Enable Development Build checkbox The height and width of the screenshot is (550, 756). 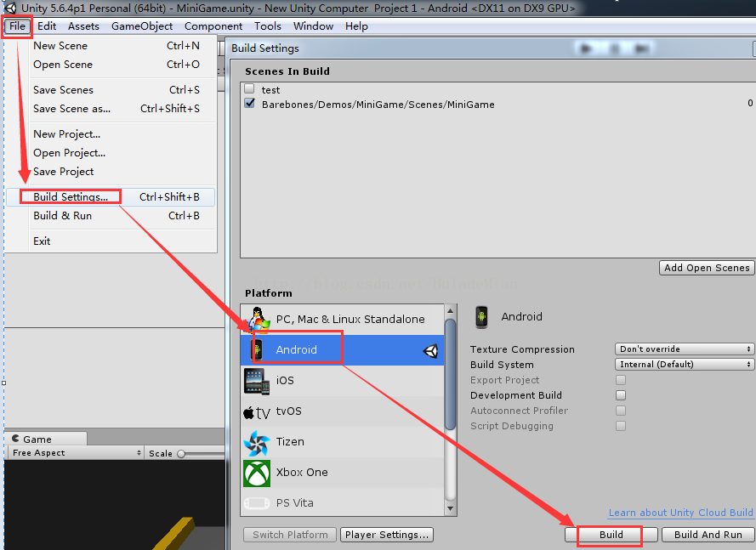pyautogui.click(x=621, y=395)
